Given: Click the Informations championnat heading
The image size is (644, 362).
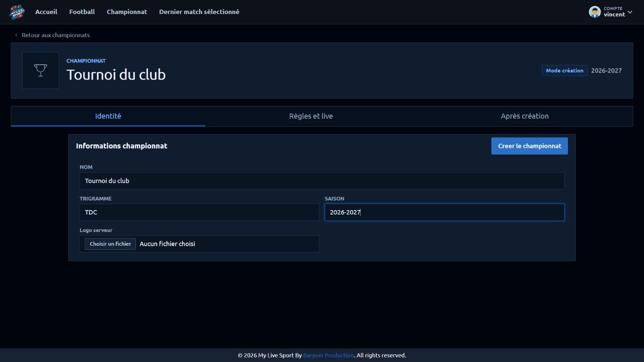Looking at the screenshot, I should tap(122, 146).
